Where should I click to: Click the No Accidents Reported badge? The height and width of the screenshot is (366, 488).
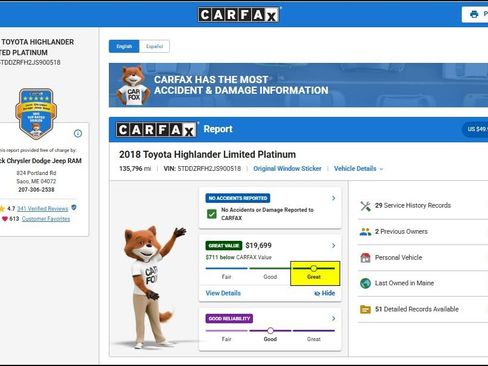238,198
